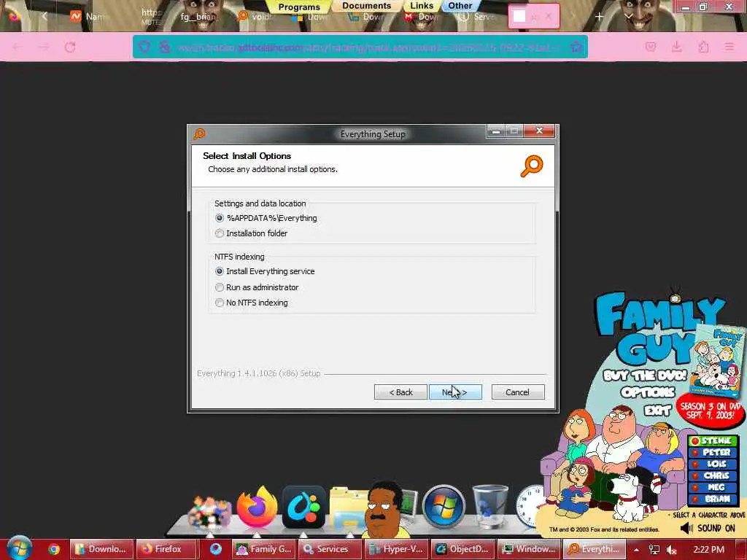This screenshot has width=747, height=560.
Task: Switch to Hyper-V taskbar button
Action: click(x=396, y=549)
